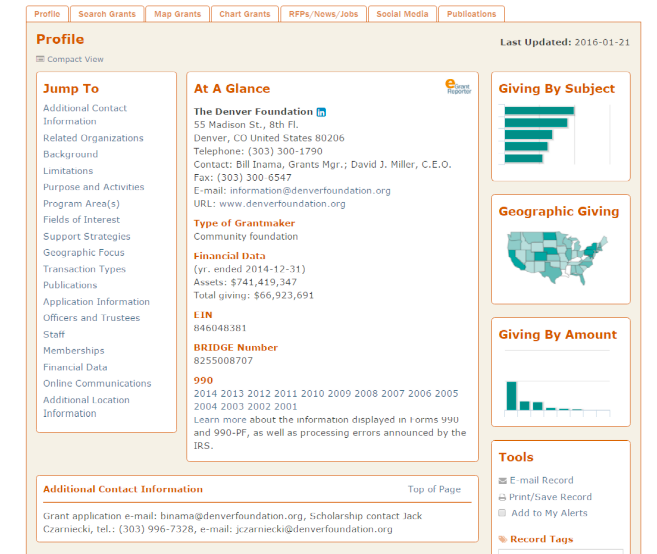657x554 pixels.
Task: Click Last Updated: 2016-01-21 text
Action: point(565,42)
